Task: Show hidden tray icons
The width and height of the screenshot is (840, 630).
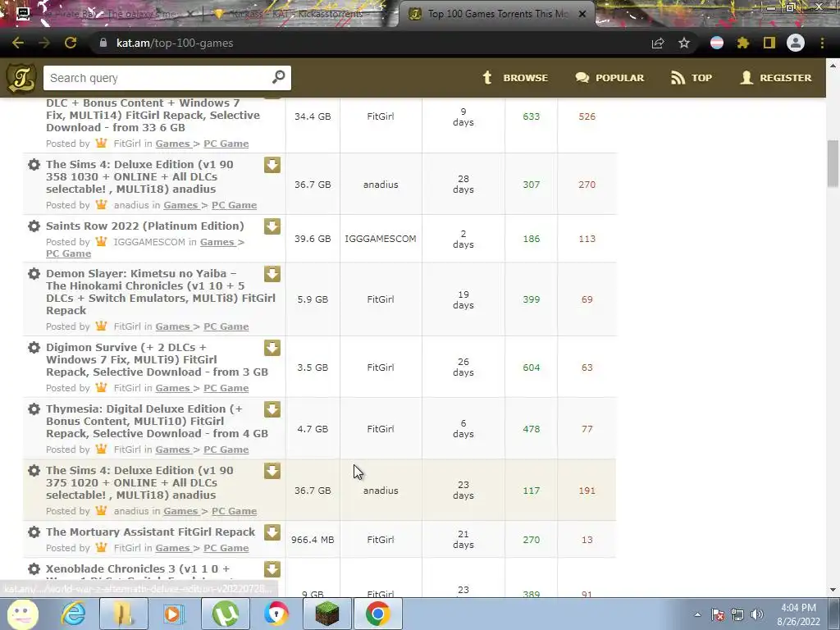Action: pyautogui.click(x=697, y=614)
